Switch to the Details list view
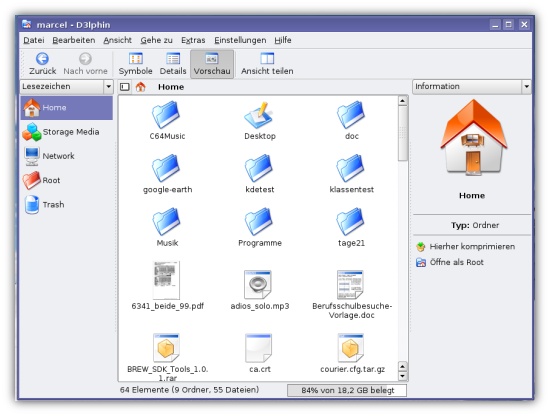Image resolution: width=550 pixels, height=416 pixels. (173, 64)
